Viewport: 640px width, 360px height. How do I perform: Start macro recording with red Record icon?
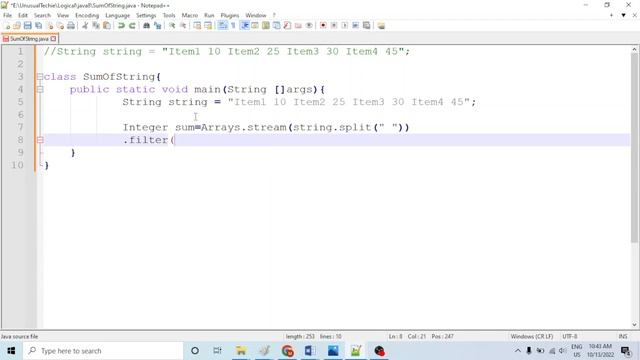pos(323,26)
